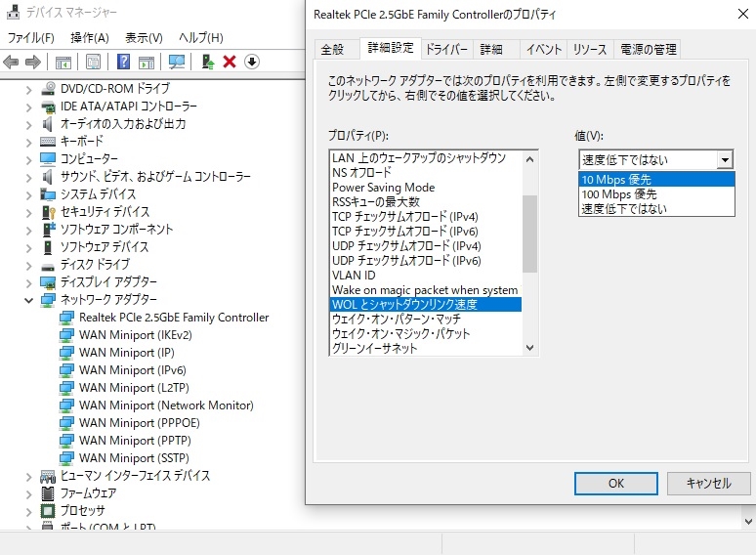Expand the DVD/CD-ROM ドライブ node
The width and height of the screenshot is (756, 555).
(x=29, y=90)
